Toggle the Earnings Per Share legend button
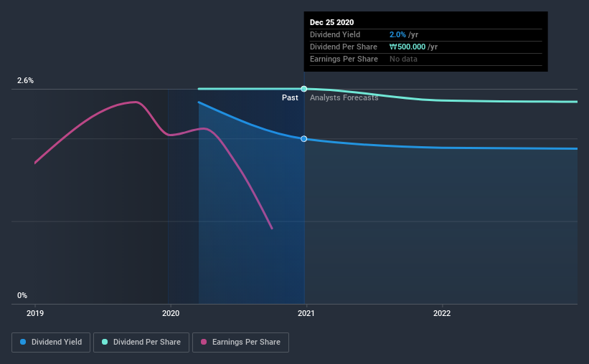 pos(240,343)
